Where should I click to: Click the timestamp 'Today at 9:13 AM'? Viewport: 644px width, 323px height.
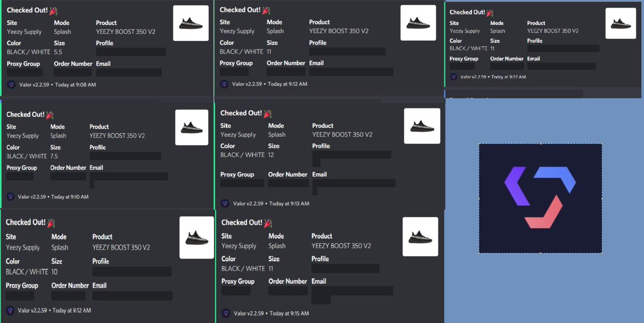click(x=289, y=204)
